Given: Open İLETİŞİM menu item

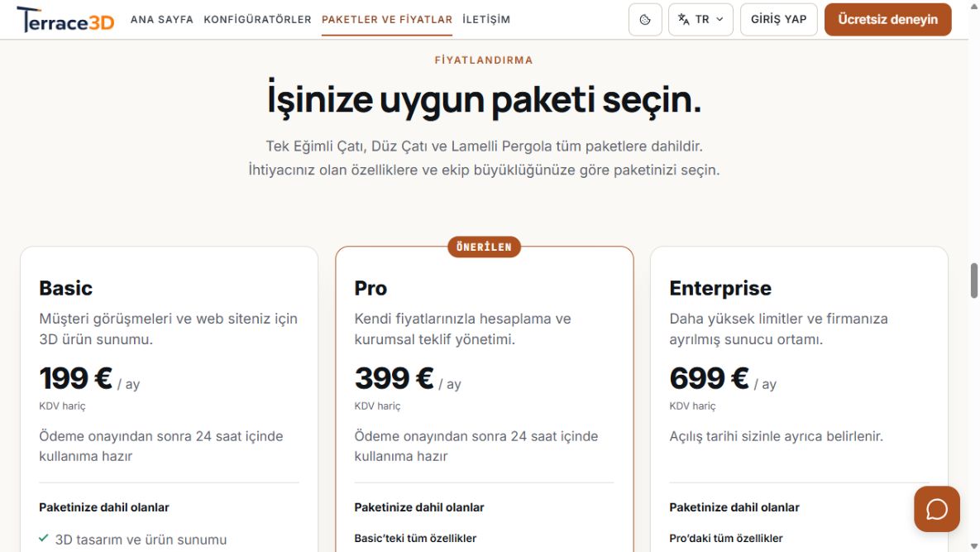Looking at the screenshot, I should tap(486, 19).
